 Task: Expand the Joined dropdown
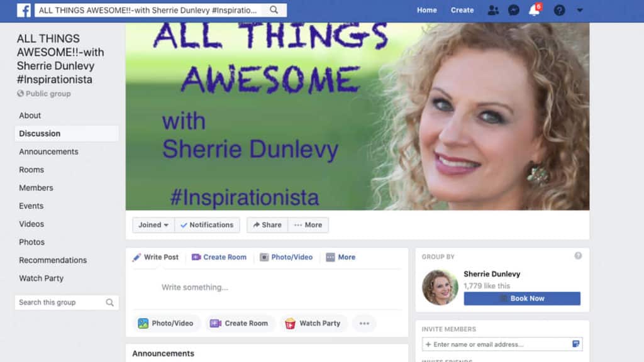(x=153, y=225)
